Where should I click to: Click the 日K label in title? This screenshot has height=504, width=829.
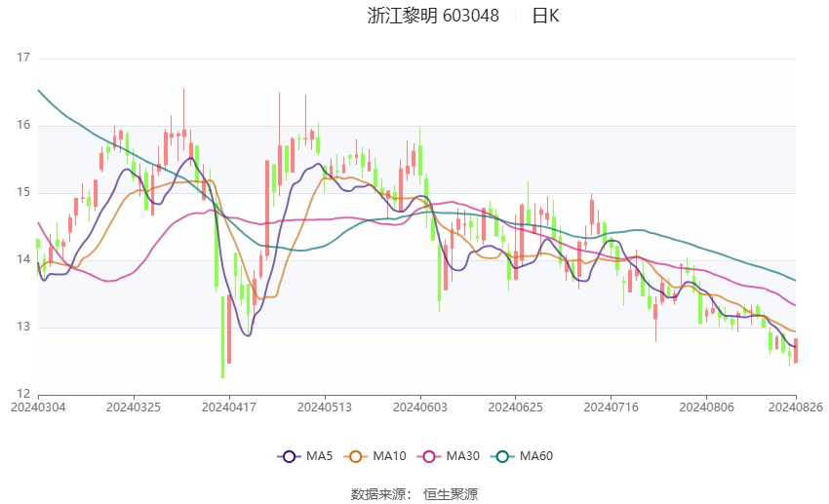(545, 16)
